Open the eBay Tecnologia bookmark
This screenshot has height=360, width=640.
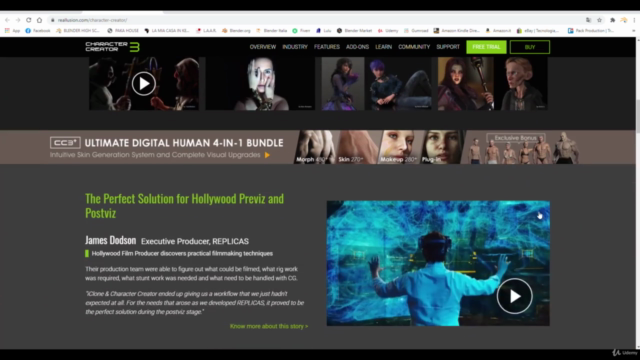538,31
